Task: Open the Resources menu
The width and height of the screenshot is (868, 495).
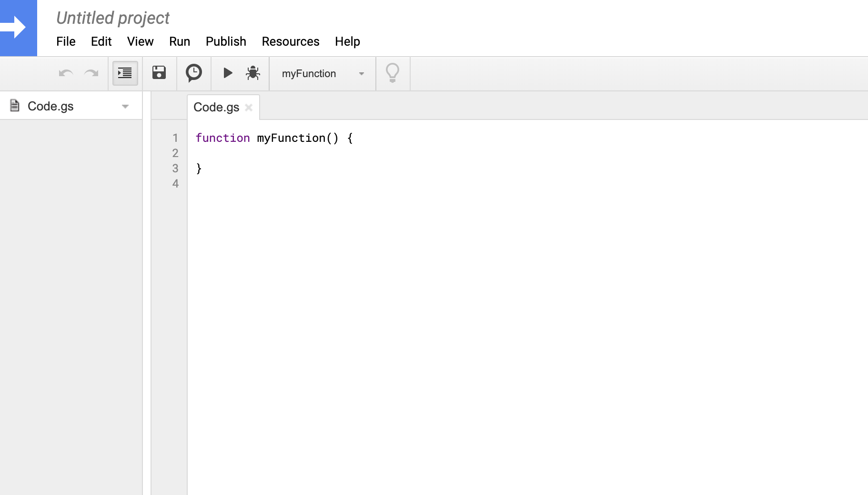Action: (x=290, y=41)
